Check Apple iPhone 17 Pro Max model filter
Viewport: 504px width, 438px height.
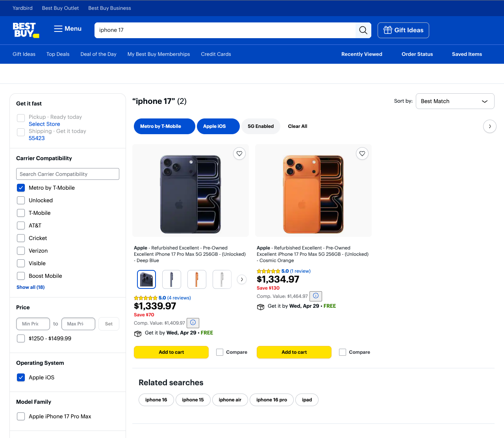(x=21, y=416)
